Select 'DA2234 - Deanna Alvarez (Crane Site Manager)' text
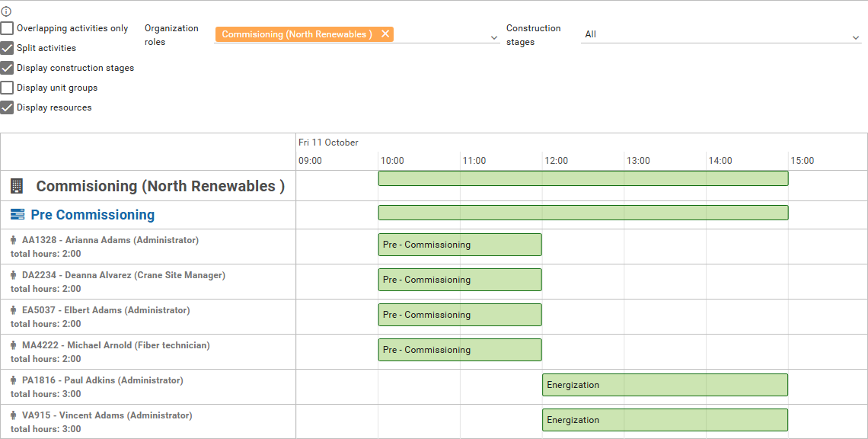The width and height of the screenshot is (868, 439). pyautogui.click(x=123, y=275)
